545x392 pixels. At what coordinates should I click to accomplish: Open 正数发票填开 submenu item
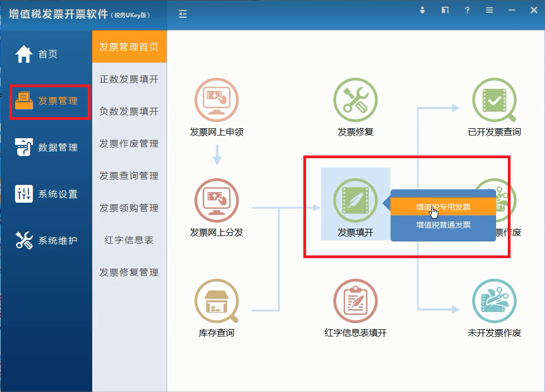click(129, 79)
